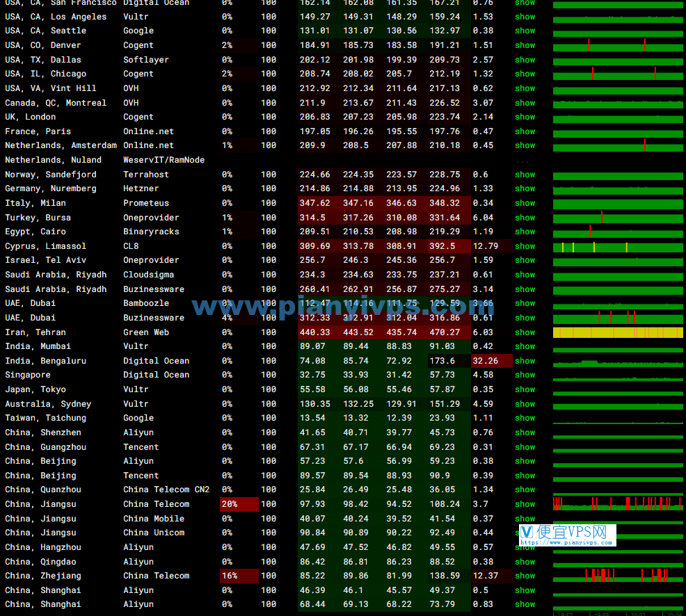Screen dimensions: 686x616
Task: Open show for Australia, Sydney
Action: pos(525,404)
